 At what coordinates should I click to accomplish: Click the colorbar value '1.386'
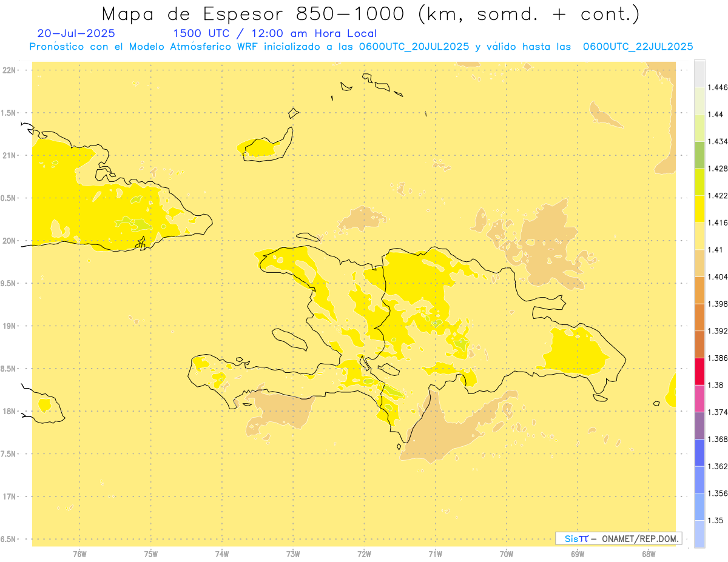point(717,358)
